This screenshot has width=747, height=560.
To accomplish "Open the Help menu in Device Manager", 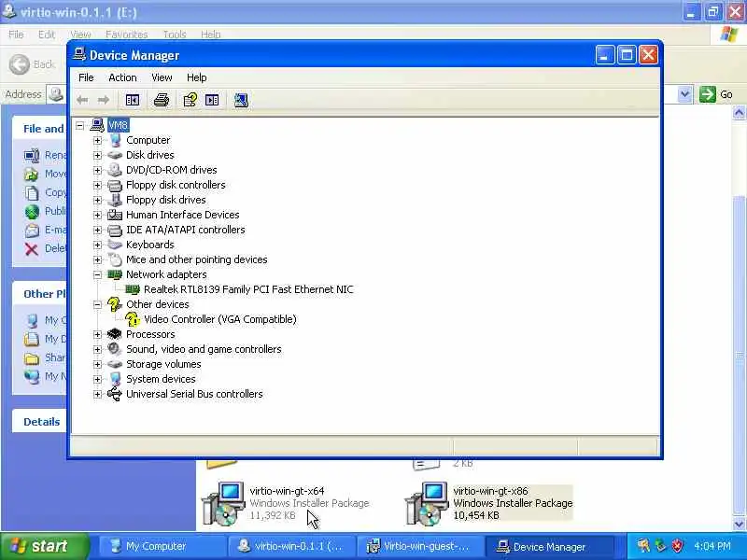I will click(x=197, y=77).
